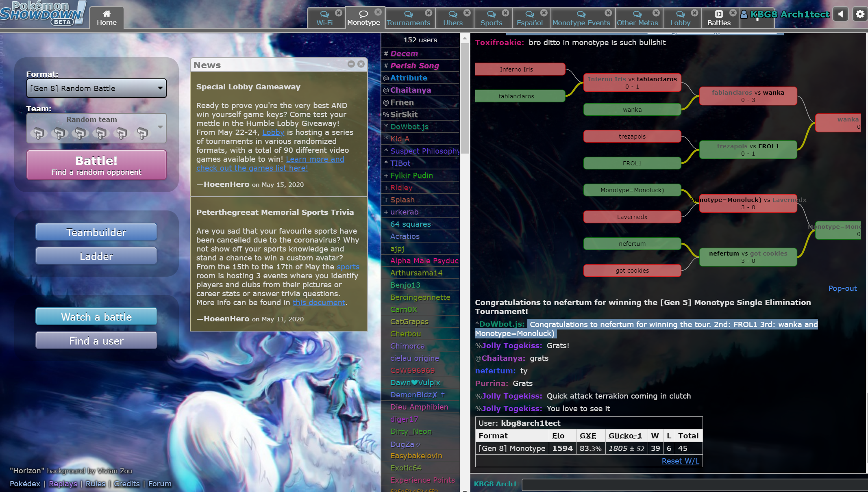Open the 'Learn more and' giveaway link
The width and height of the screenshot is (868, 492).
click(315, 159)
